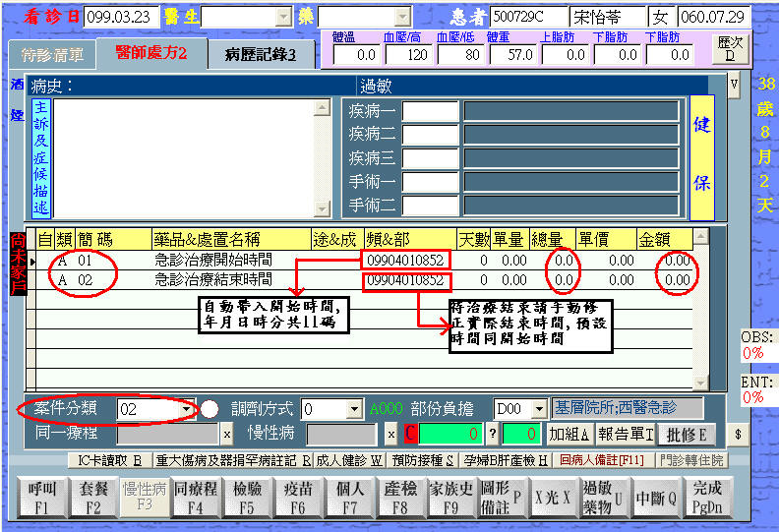
Task: Open the 案件分類 dropdown showing 02
Action: click(x=187, y=409)
